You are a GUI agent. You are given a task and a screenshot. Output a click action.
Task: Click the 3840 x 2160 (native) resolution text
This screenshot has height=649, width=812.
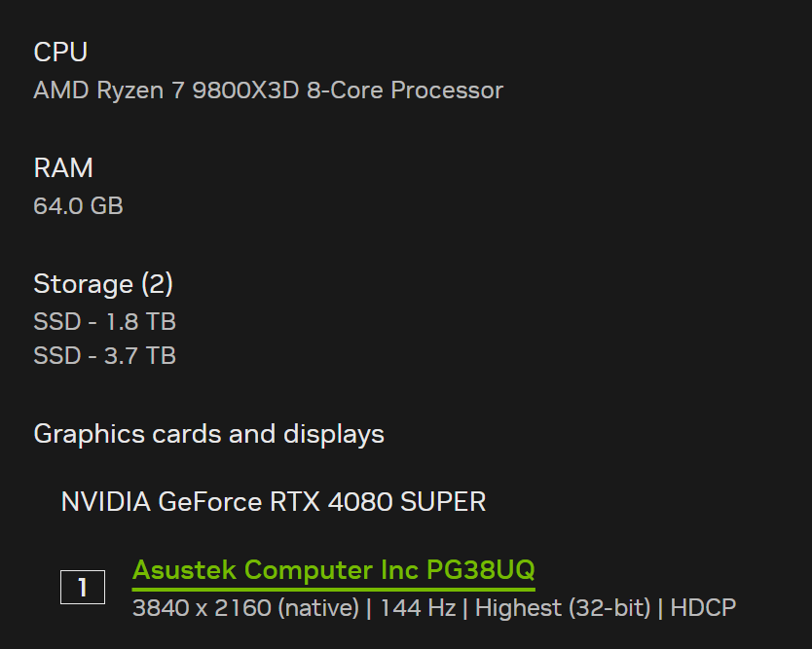coord(245,608)
